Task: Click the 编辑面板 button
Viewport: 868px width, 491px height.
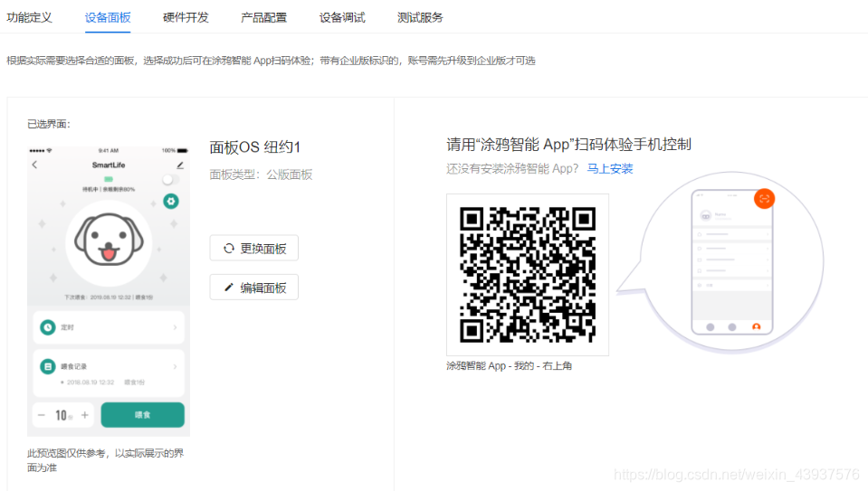Action: click(x=254, y=288)
